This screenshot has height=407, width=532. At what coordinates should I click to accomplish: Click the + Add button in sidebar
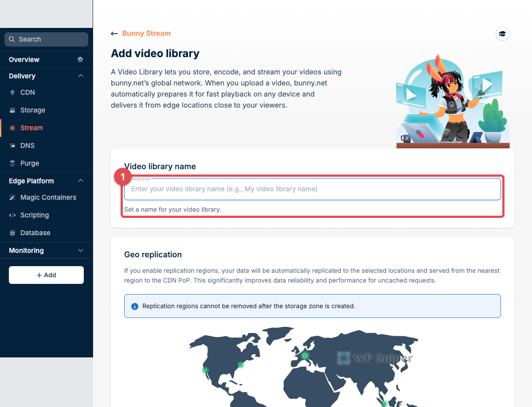pos(46,275)
